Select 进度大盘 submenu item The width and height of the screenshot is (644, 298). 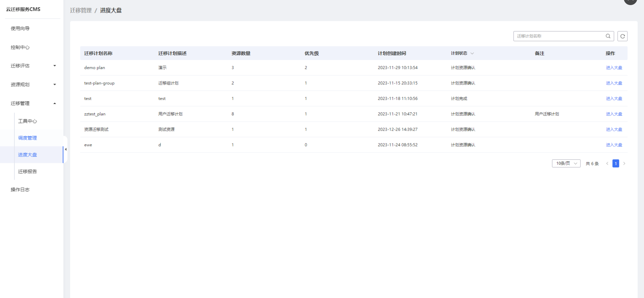[x=28, y=155]
